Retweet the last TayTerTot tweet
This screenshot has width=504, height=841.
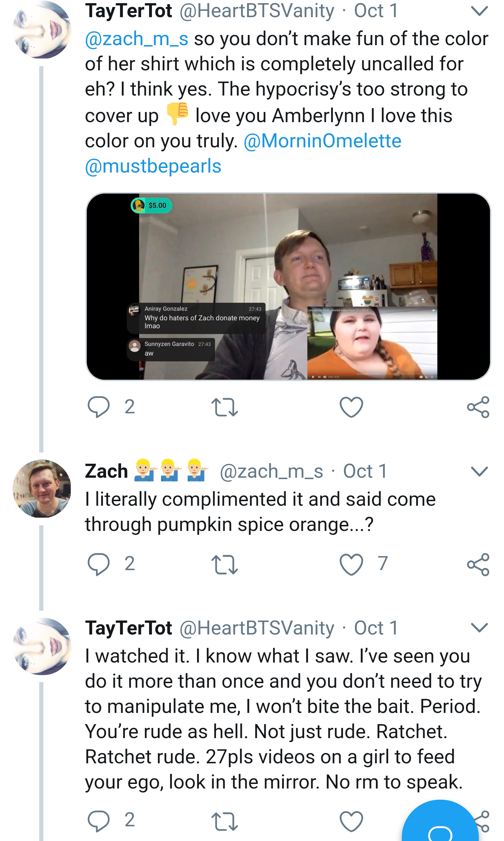(225, 821)
